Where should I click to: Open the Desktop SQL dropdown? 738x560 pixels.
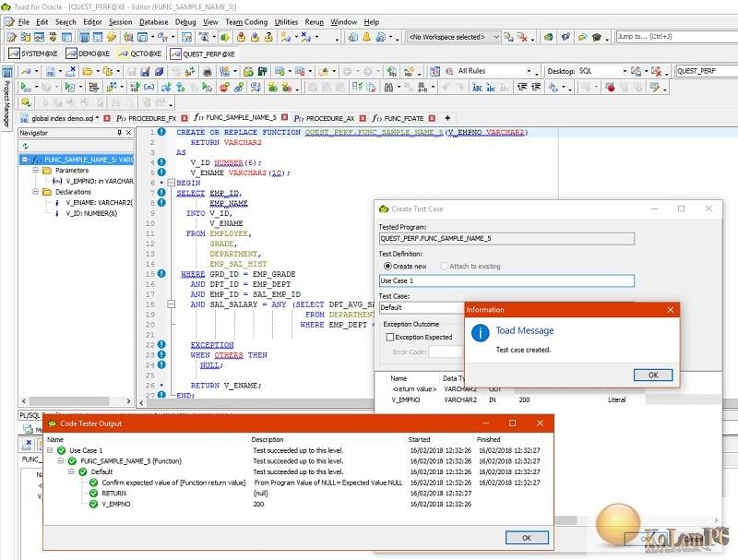click(x=625, y=71)
